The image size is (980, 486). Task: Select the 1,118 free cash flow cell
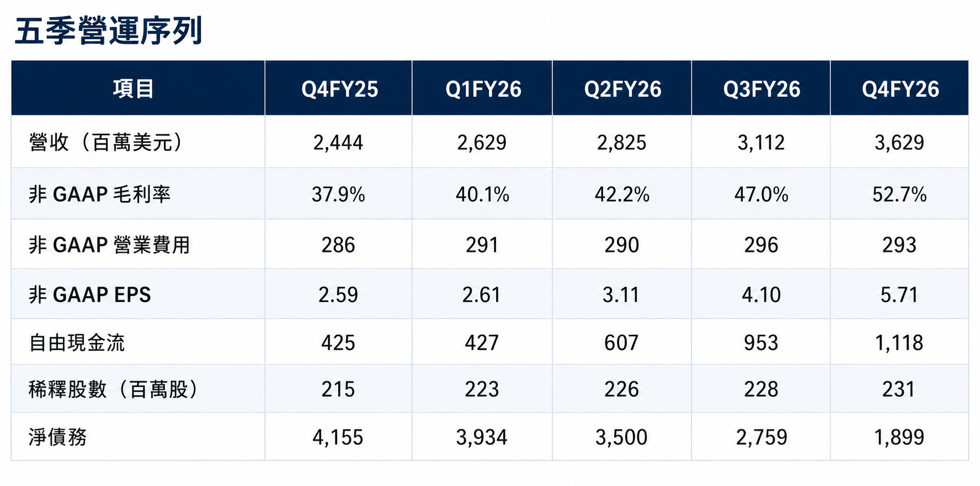click(899, 343)
